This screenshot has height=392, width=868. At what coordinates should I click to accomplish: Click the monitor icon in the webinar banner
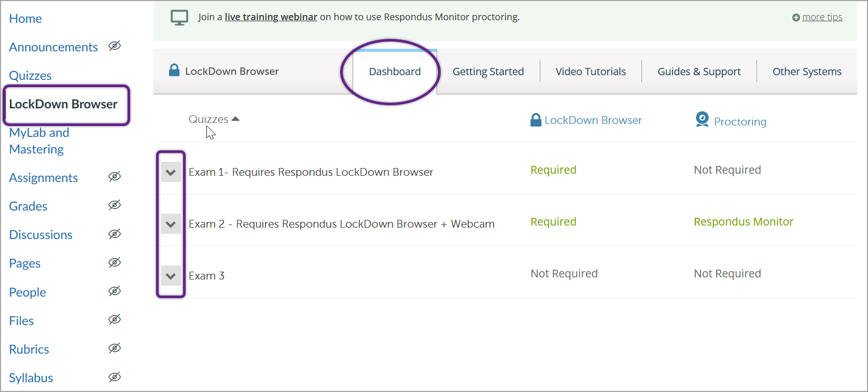179,18
